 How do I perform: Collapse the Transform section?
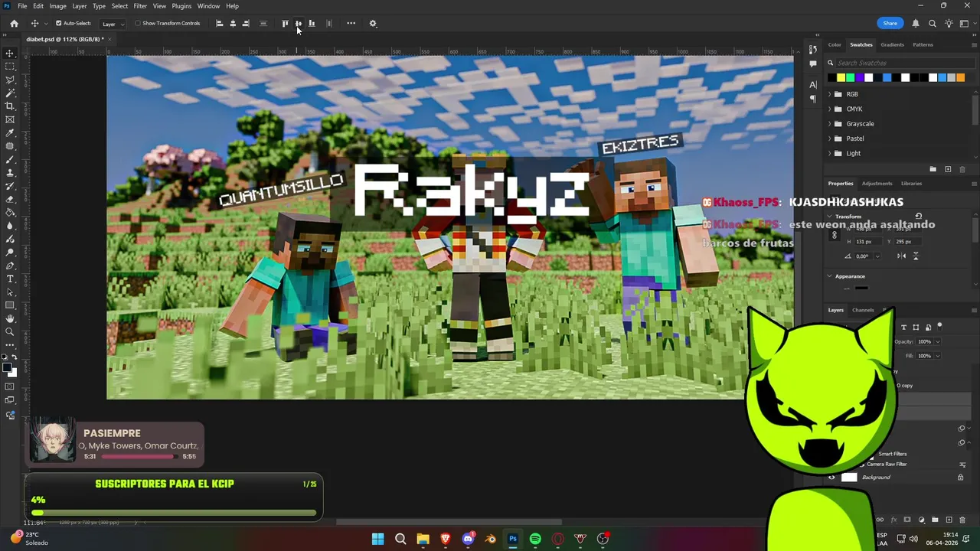pos(829,217)
